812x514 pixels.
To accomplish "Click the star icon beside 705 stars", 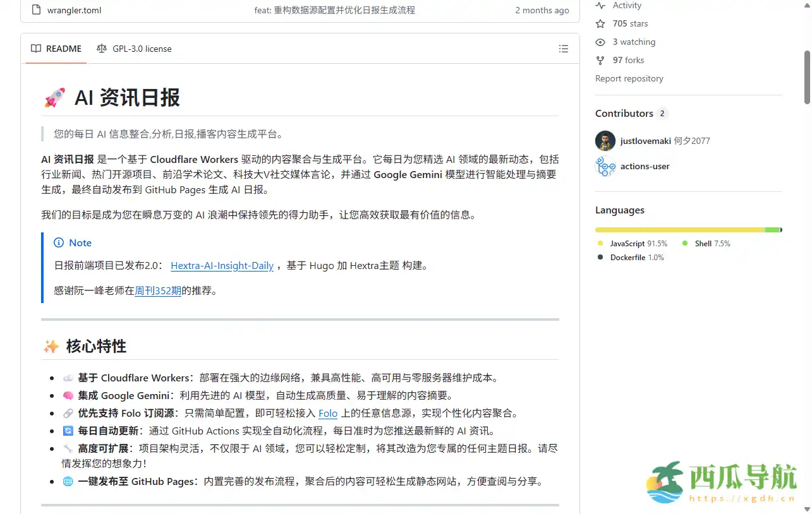I will click(x=600, y=23).
